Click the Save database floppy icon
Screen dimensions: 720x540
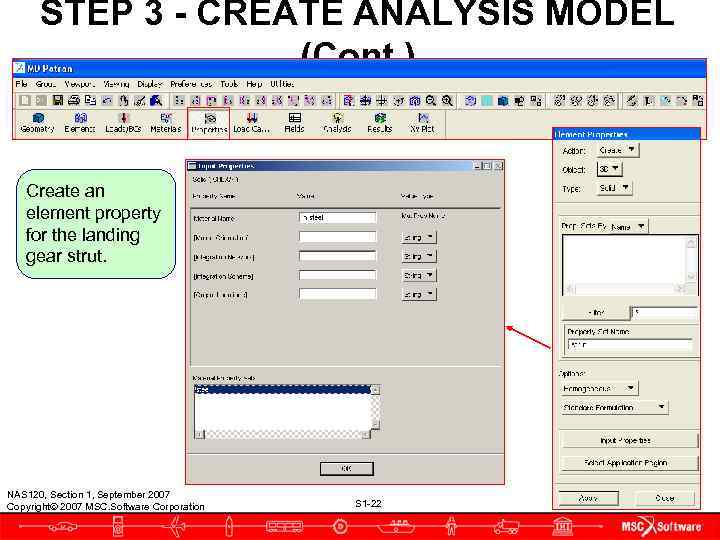coord(57,100)
